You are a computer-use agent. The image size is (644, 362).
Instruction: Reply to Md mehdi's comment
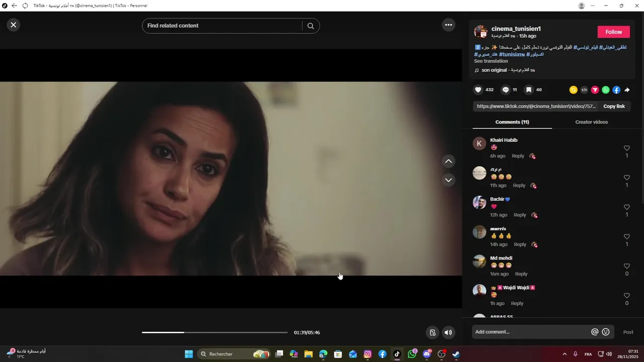point(521,274)
